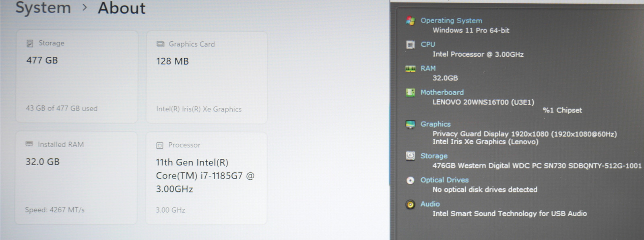Click 'Intel Iris Xe Graphics (Lenovo)' text
Viewport: 644px width, 240px height.
(485, 142)
